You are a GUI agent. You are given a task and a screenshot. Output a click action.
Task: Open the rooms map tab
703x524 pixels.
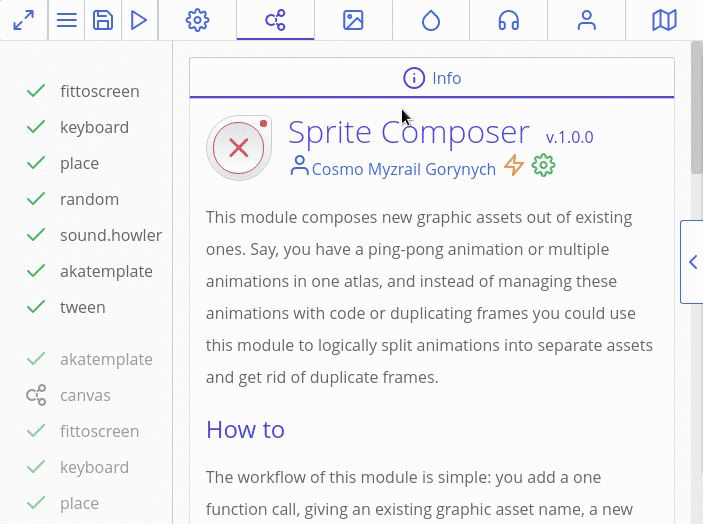pos(664,20)
